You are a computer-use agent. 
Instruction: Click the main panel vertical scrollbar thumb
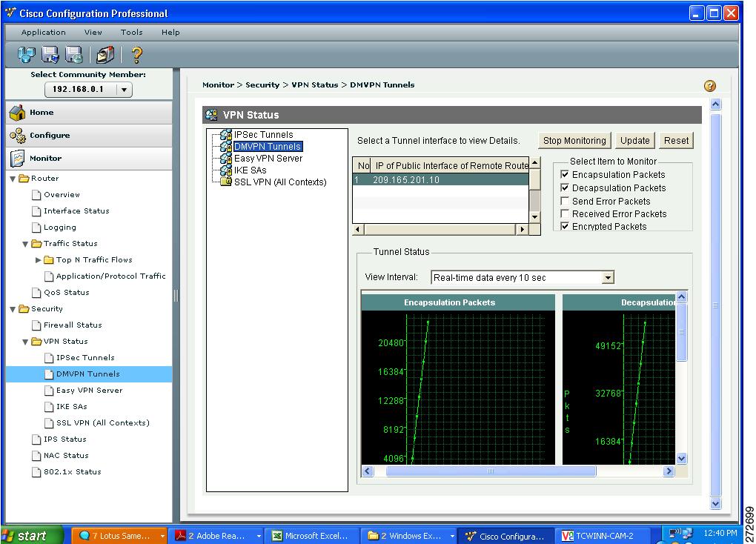pos(715,306)
